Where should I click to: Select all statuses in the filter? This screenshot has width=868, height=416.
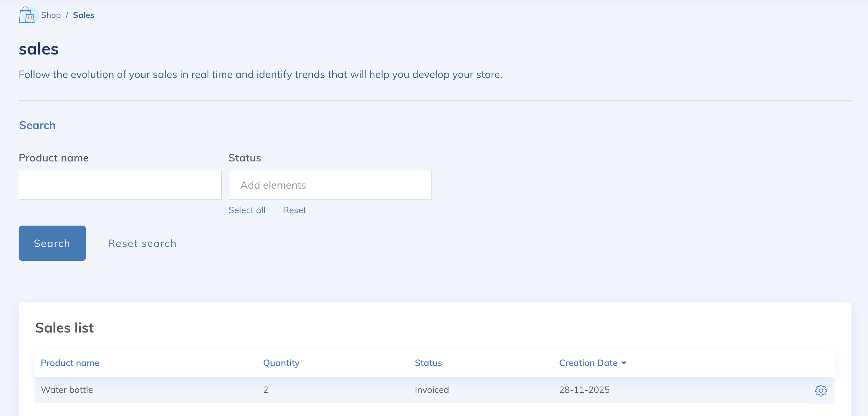point(247,210)
